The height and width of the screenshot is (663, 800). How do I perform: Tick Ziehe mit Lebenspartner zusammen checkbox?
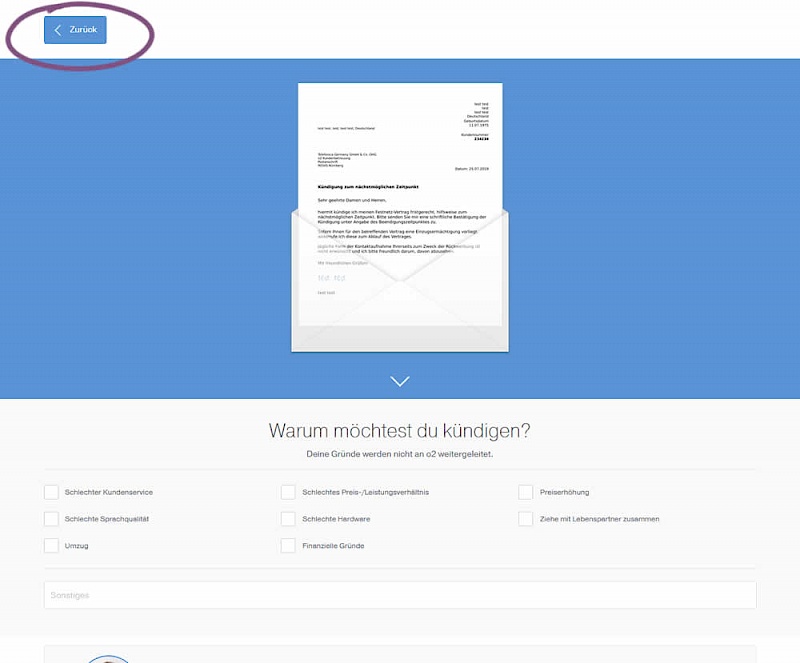point(525,519)
